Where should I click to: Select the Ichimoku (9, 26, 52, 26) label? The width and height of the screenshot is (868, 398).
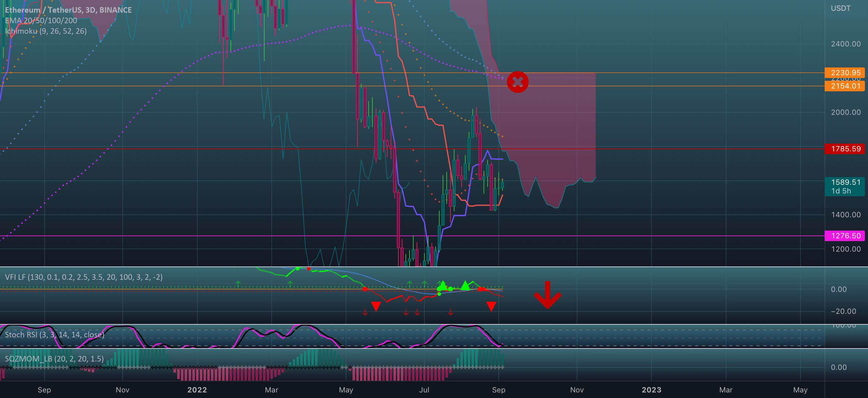point(46,31)
